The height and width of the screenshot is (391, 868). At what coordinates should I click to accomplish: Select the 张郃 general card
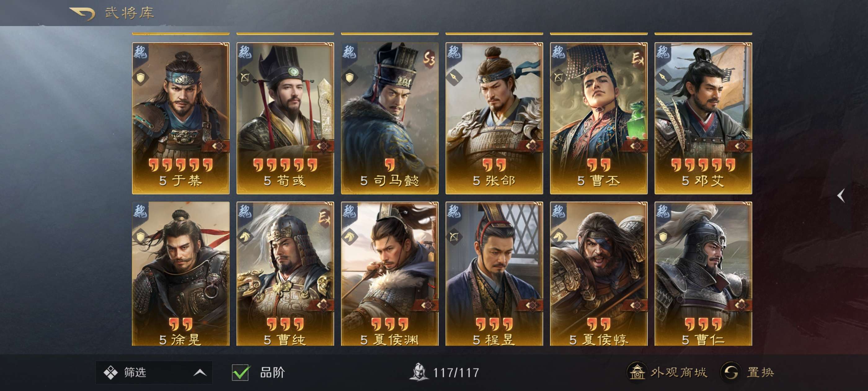point(494,118)
